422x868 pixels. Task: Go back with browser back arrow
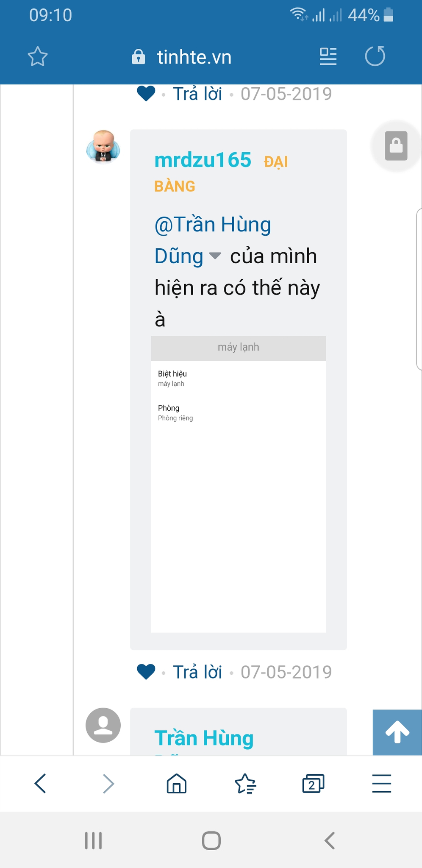40,783
